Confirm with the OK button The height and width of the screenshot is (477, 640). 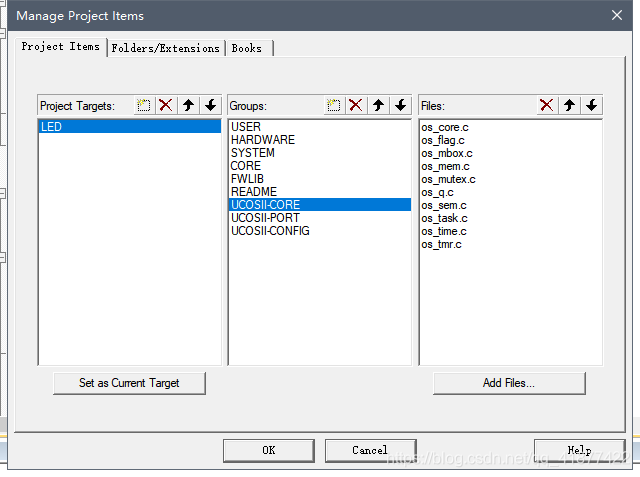pyautogui.click(x=269, y=450)
